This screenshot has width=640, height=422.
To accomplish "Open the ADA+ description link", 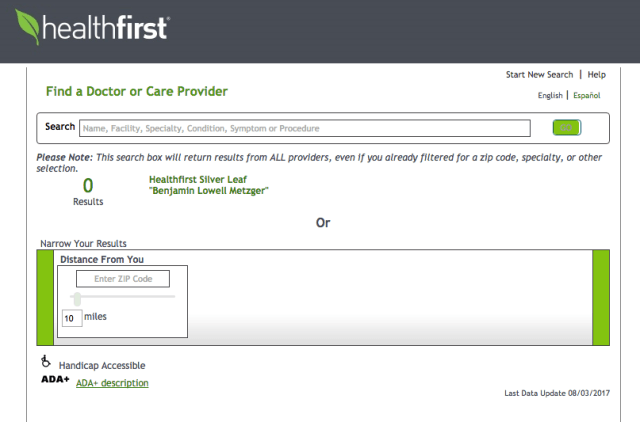I will [112, 383].
